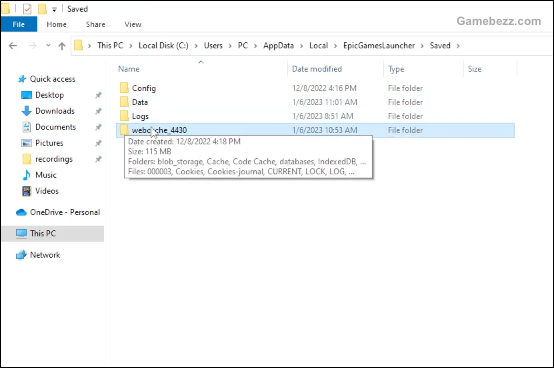Select the Data folder
Screen dimensions: 554x368
tap(316, 102)
